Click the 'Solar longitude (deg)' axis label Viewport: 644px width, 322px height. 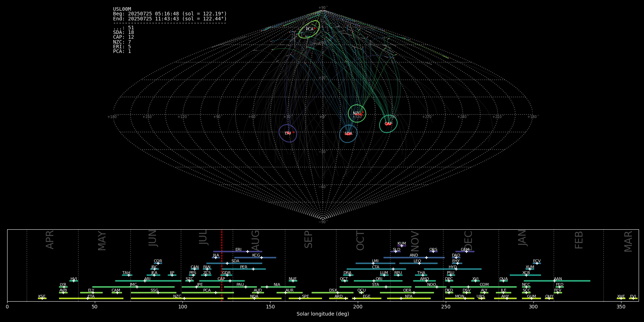[323, 314]
